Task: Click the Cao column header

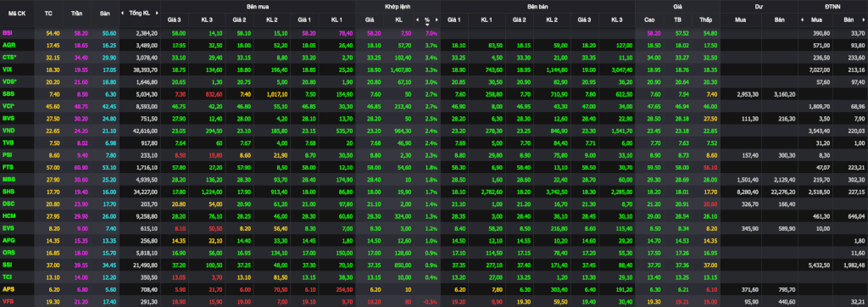Action: tap(649, 20)
